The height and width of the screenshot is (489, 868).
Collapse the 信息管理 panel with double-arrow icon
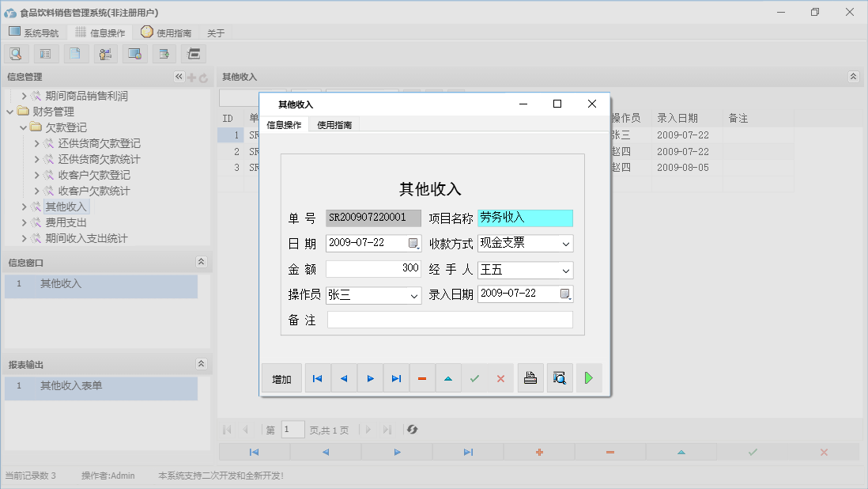179,77
